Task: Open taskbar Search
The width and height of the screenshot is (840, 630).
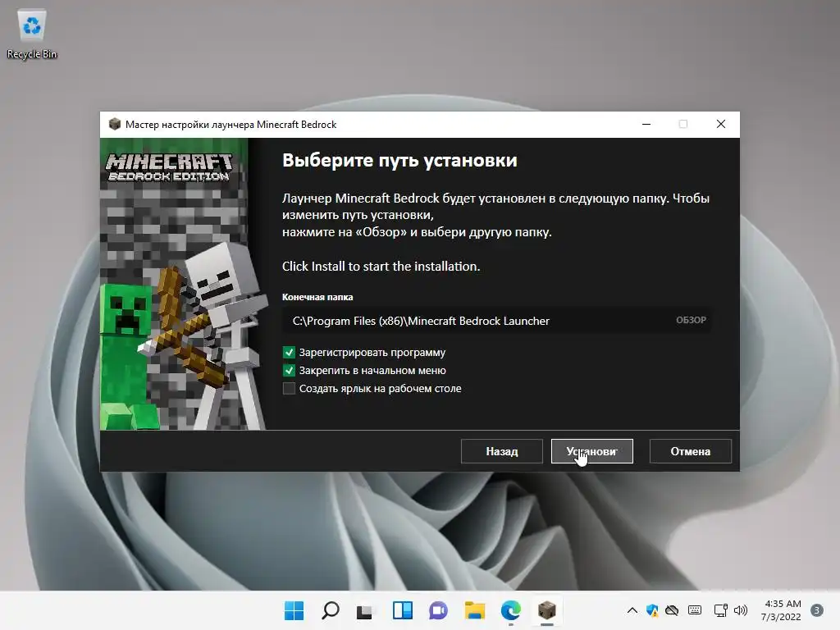Action: tap(330, 610)
